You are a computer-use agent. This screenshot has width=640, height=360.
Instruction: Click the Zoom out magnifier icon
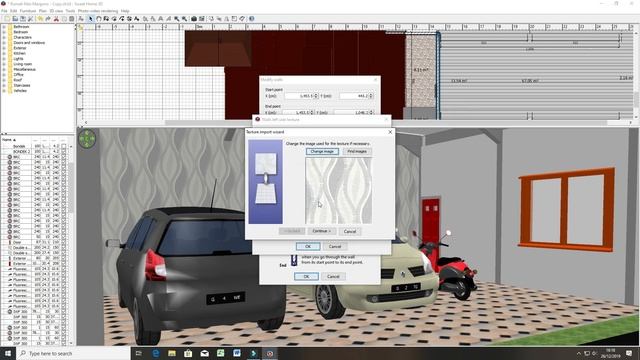point(184,19)
